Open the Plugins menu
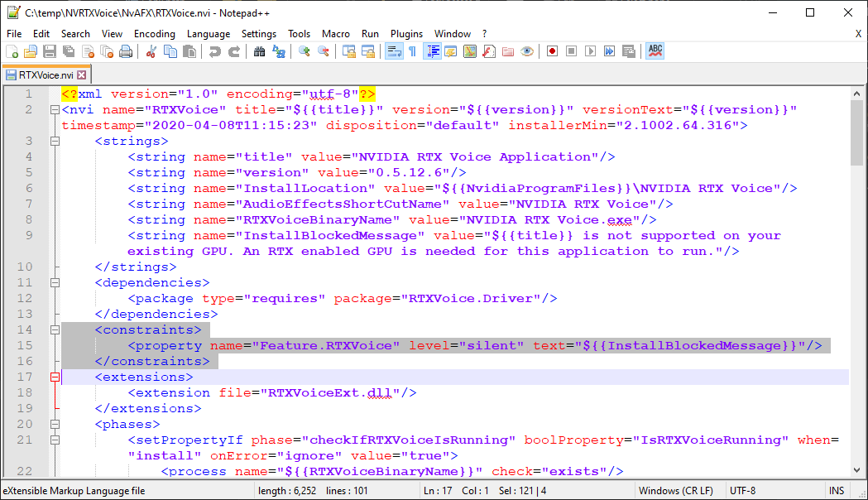 (406, 34)
